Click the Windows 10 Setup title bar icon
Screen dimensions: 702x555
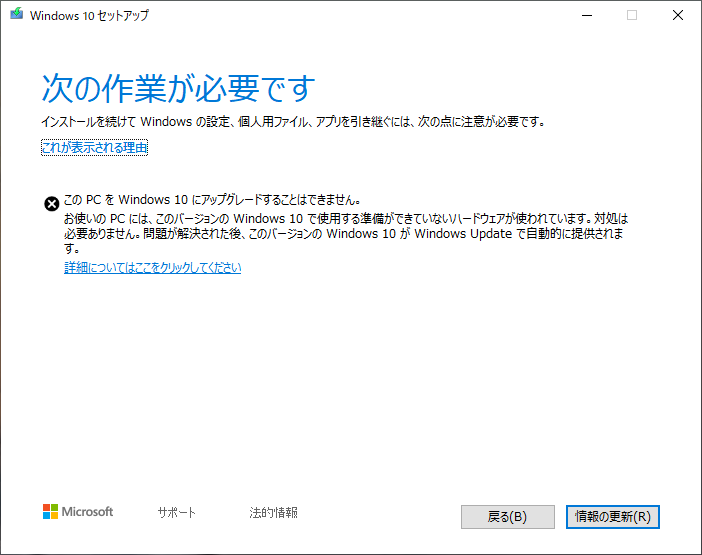coord(15,15)
